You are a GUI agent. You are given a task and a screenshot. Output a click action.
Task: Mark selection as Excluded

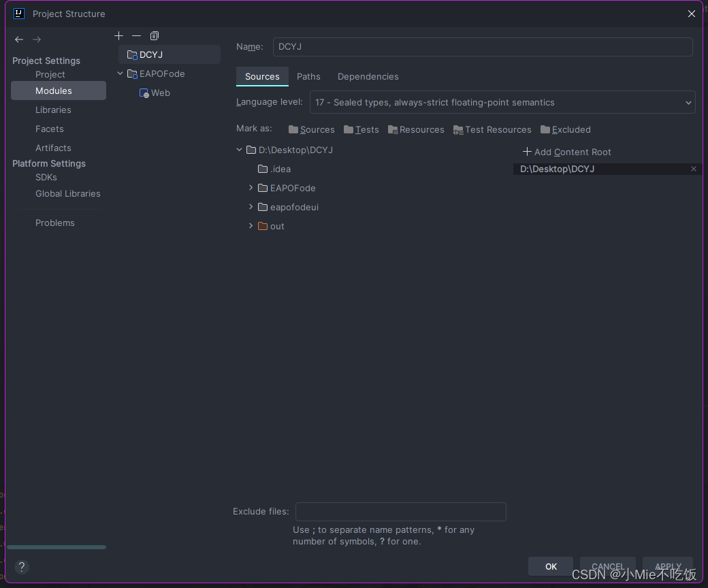(x=566, y=129)
